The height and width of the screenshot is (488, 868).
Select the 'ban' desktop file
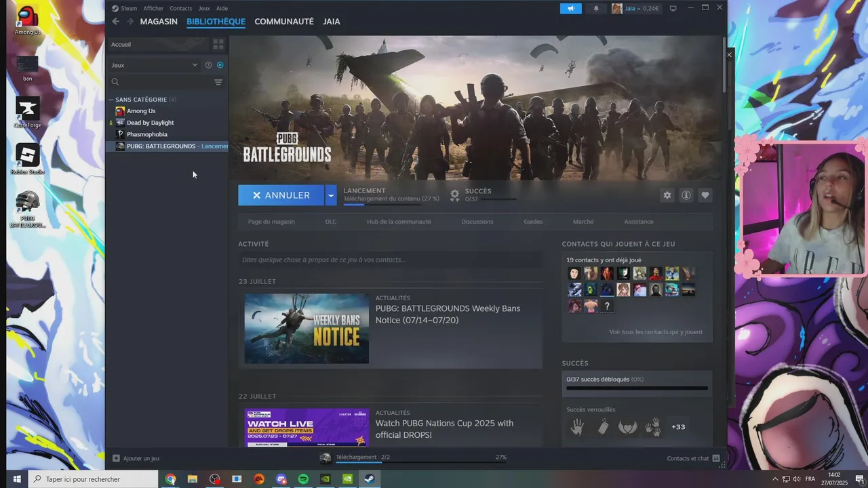point(27,68)
